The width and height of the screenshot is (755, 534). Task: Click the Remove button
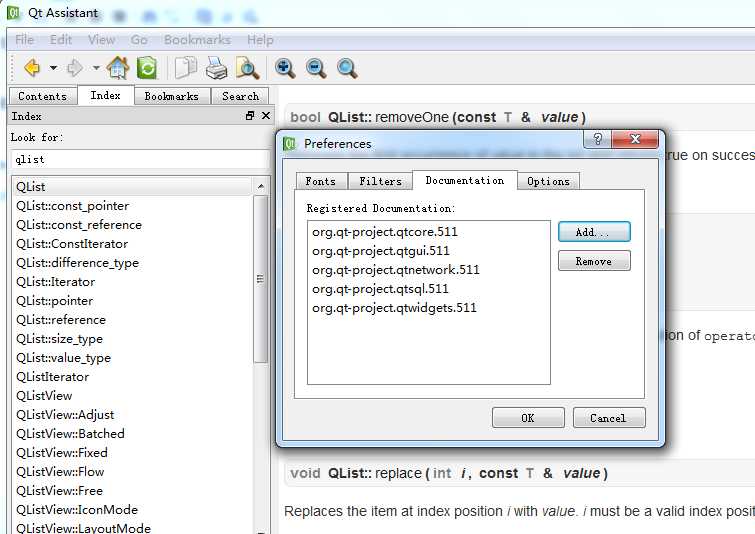pyautogui.click(x=594, y=261)
